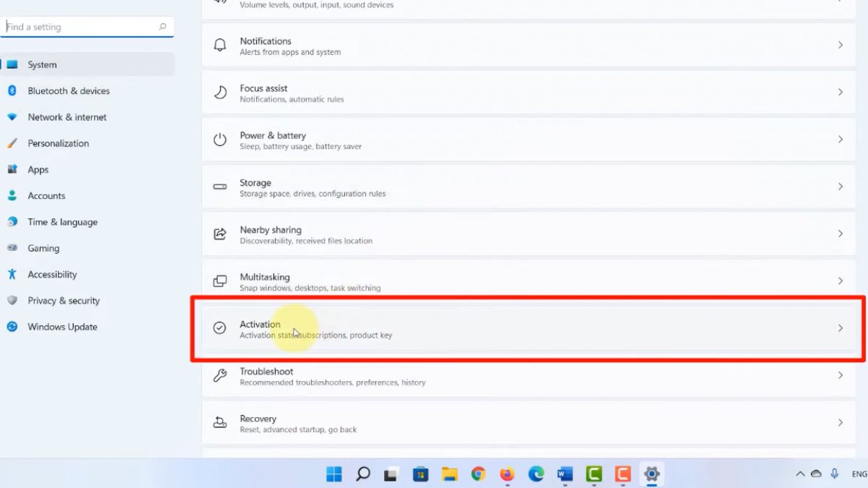Open Windows Update label

(62, 327)
